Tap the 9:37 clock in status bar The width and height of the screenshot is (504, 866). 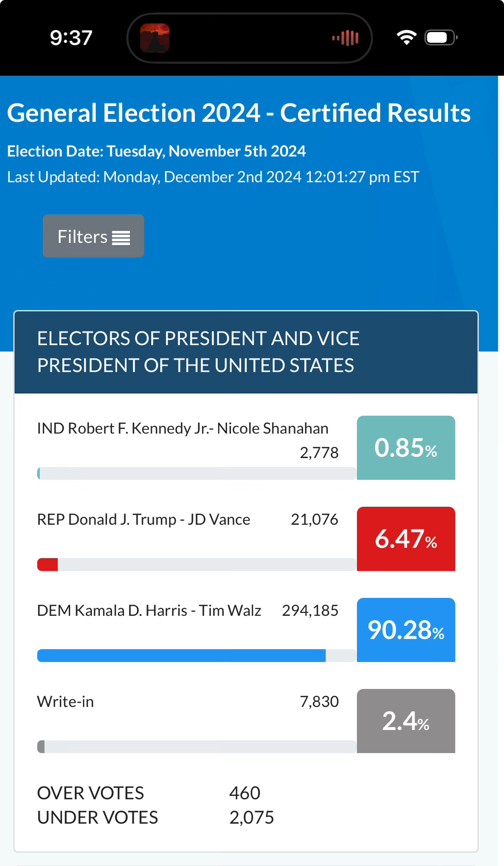(x=71, y=38)
